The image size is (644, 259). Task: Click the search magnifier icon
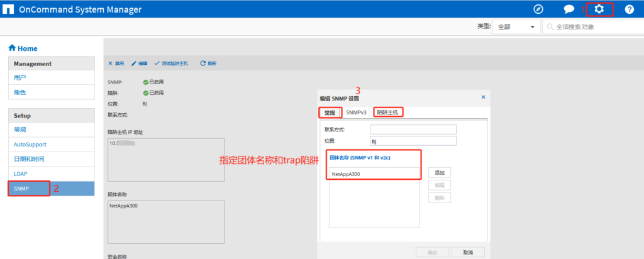click(x=550, y=27)
